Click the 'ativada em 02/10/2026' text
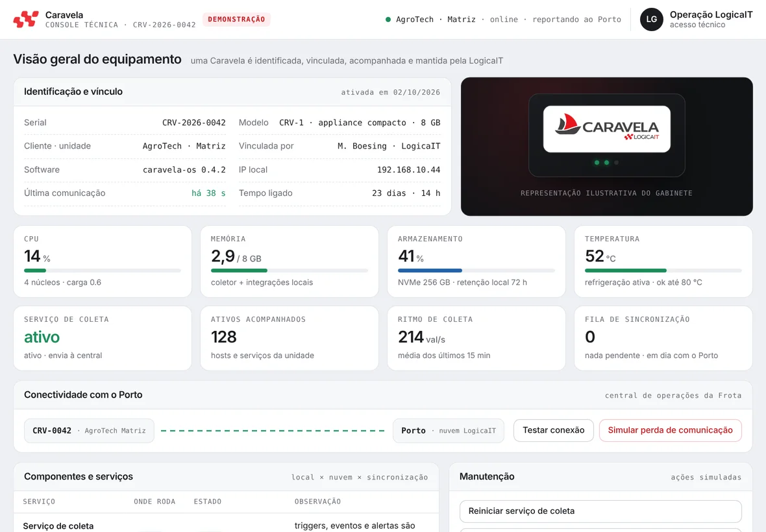 click(390, 92)
